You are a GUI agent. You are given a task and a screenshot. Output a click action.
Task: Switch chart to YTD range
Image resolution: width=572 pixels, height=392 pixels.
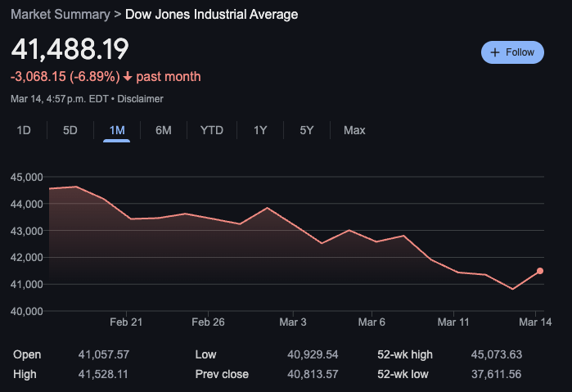click(x=212, y=130)
